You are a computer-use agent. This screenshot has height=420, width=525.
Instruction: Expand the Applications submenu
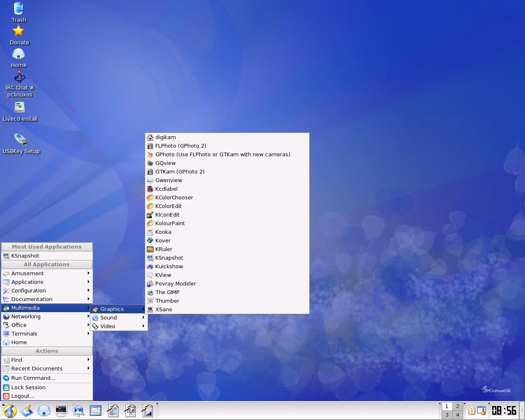click(47, 282)
